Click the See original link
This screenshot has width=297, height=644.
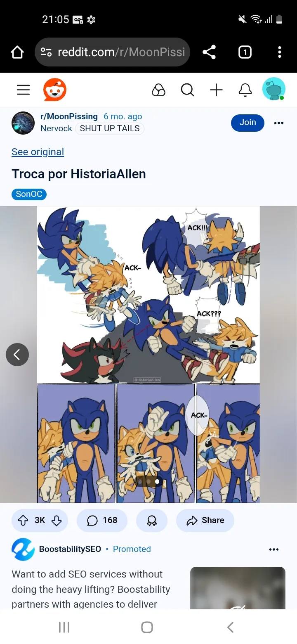pyautogui.click(x=38, y=152)
